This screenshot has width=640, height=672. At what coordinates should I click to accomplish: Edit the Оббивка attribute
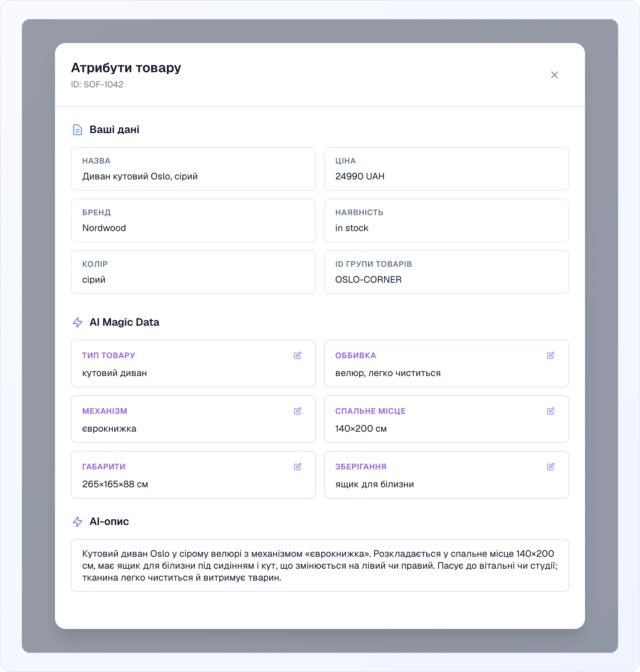click(x=550, y=356)
